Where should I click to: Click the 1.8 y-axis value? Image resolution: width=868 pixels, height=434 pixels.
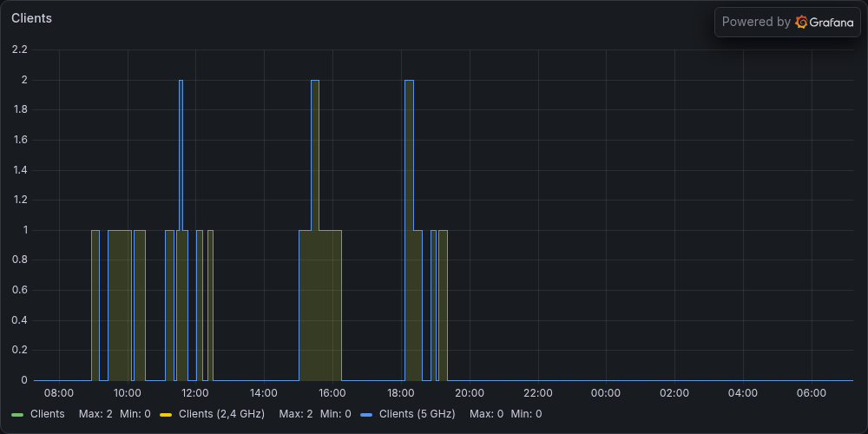point(19,109)
